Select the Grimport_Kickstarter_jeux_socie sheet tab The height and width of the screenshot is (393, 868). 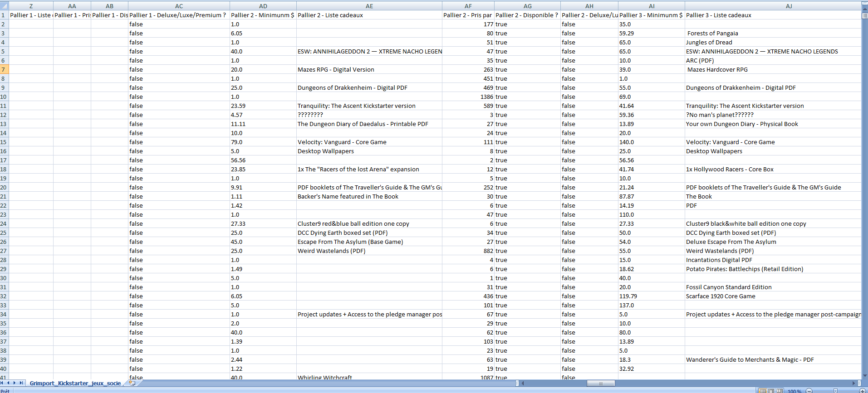75,383
